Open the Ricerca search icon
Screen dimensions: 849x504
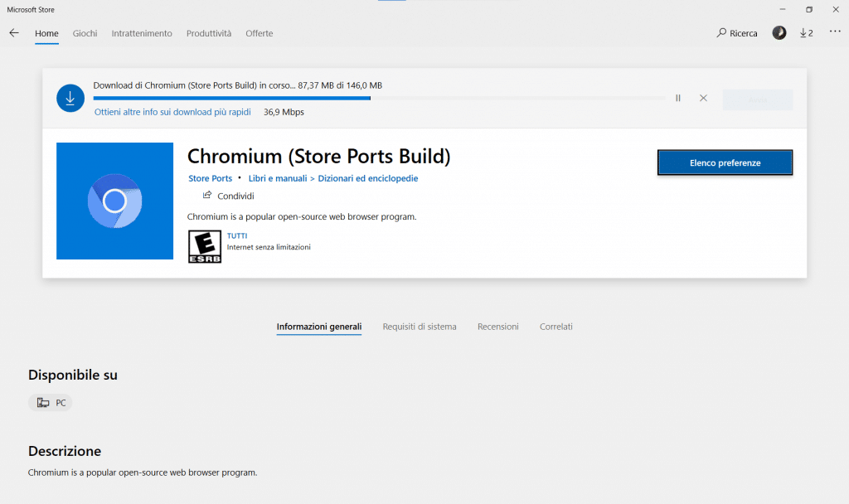click(x=722, y=33)
